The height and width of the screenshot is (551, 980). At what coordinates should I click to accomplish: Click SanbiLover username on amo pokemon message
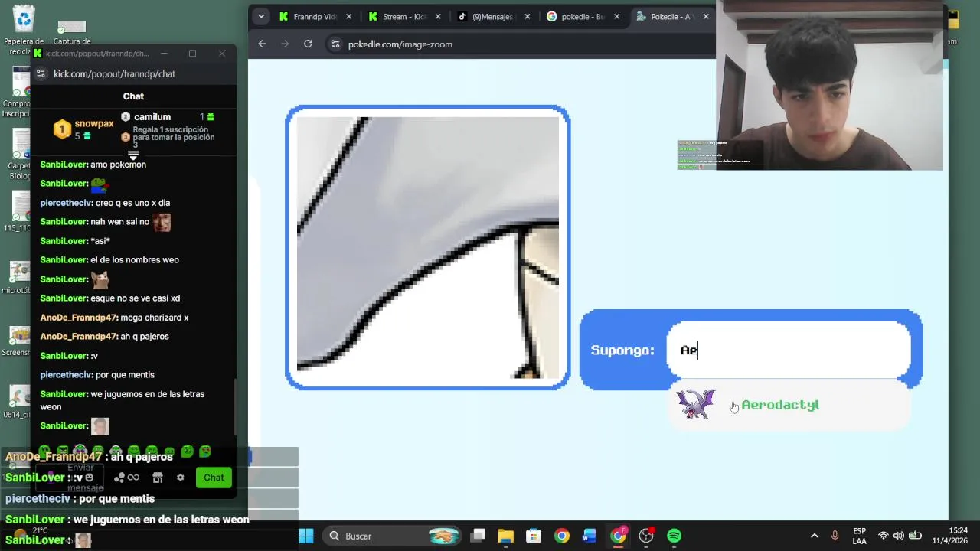pos(64,165)
